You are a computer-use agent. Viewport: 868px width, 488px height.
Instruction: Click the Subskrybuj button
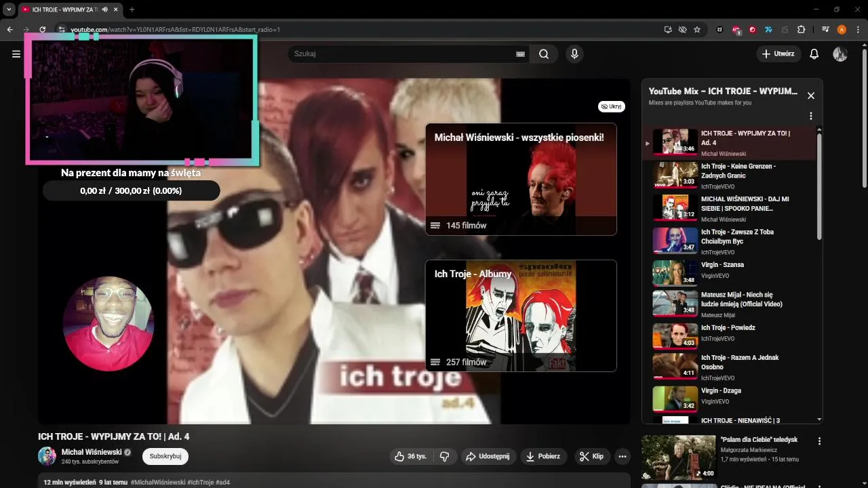pos(165,456)
